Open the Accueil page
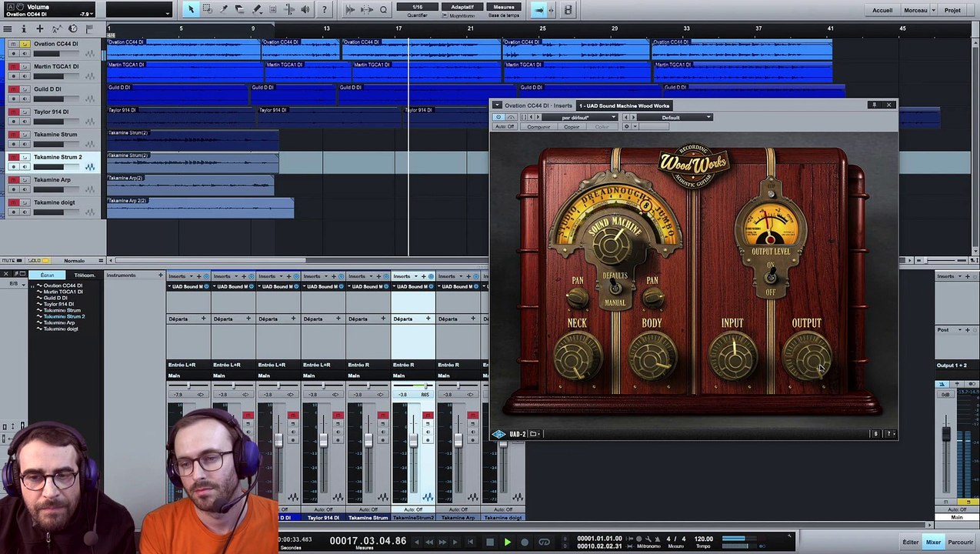Image resolution: width=980 pixels, height=554 pixels. [x=882, y=10]
